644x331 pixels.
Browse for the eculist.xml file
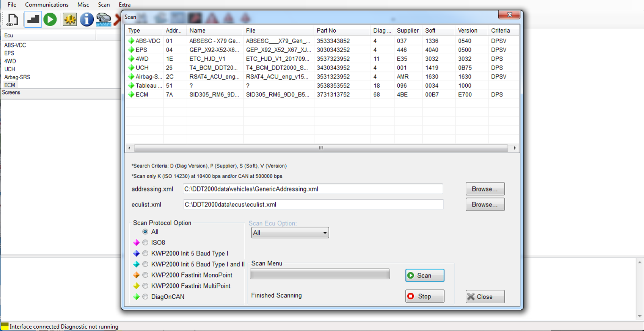(x=485, y=204)
